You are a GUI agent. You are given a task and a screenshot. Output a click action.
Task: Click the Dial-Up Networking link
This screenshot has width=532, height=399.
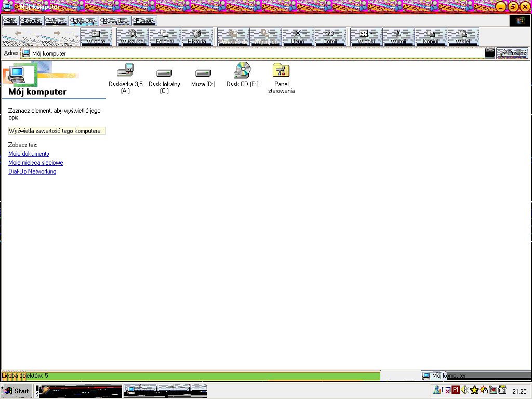point(32,171)
